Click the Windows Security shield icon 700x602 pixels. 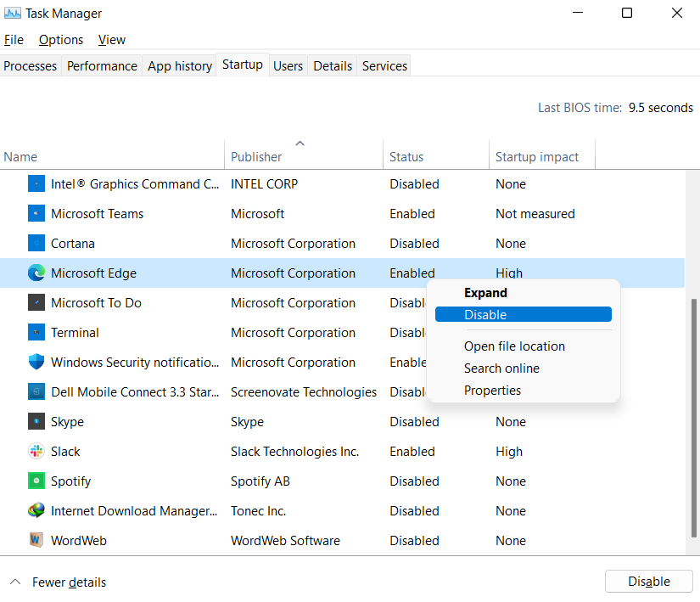click(36, 362)
